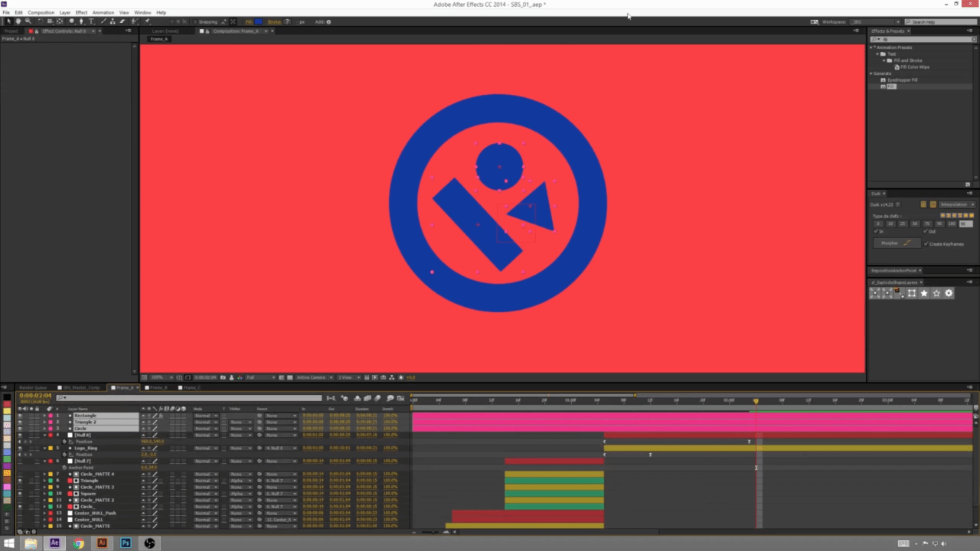Activate the Zoom tool

(x=28, y=21)
